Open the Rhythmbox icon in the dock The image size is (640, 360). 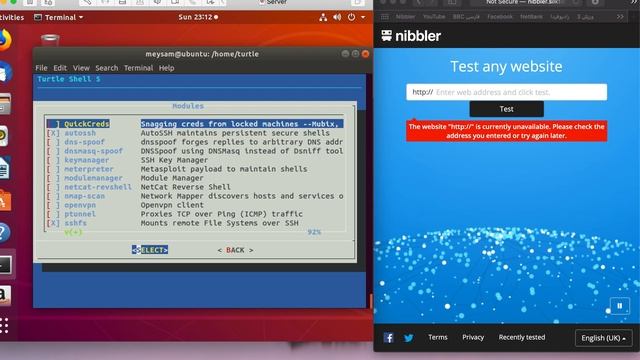4,136
